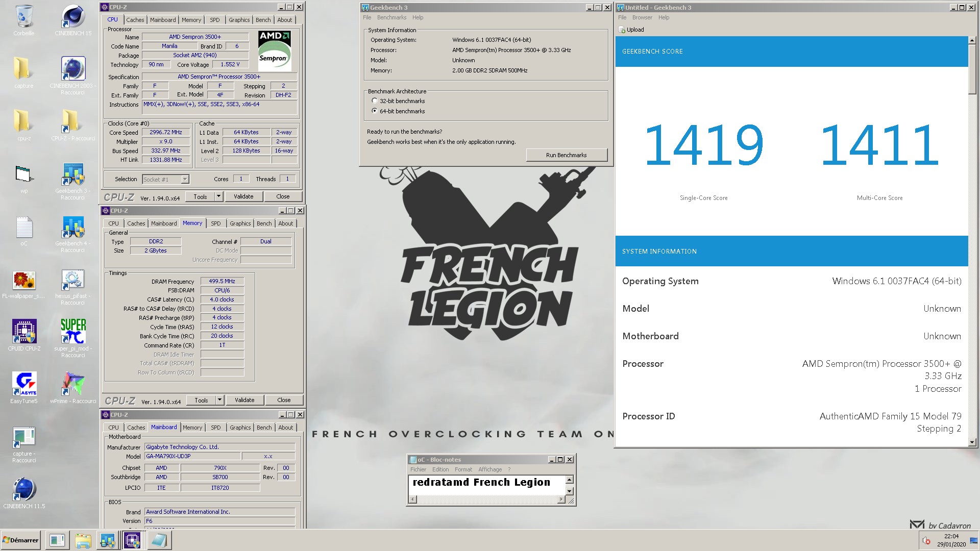This screenshot has width=980, height=551.
Task: Open the About tab in top CPU-Z window
Action: 284,20
